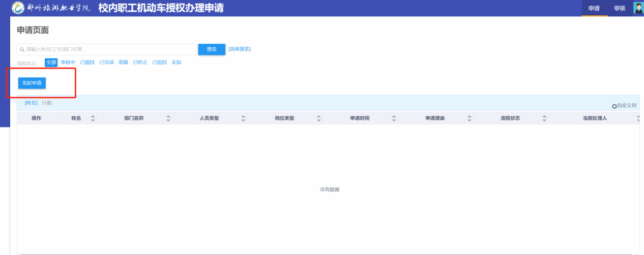Click the magnifier icon in search box
Viewport: 644px width, 255px height.
[22, 49]
